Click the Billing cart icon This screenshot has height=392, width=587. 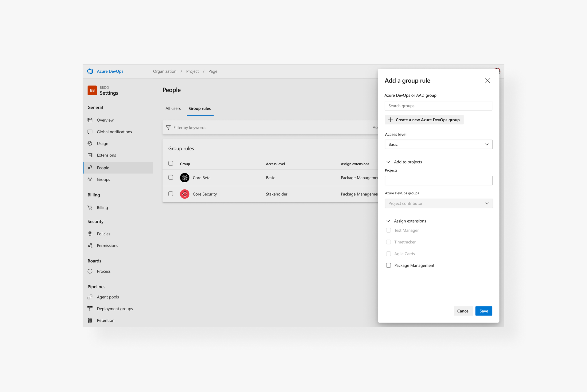(x=90, y=207)
